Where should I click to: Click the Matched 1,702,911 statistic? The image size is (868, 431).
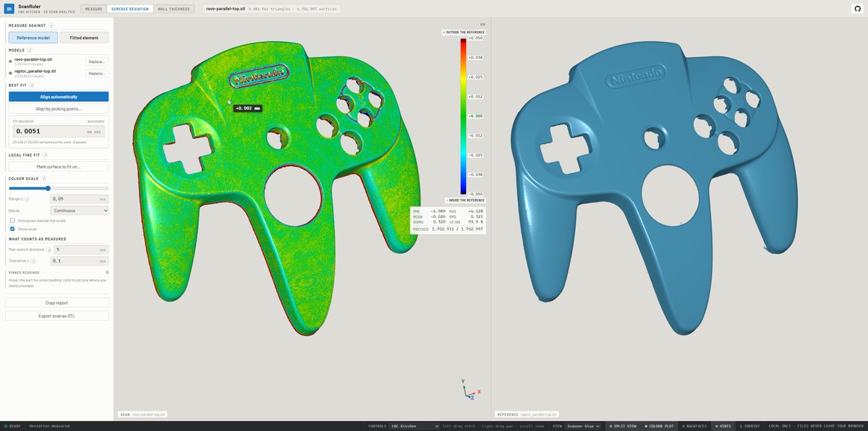pos(447,229)
